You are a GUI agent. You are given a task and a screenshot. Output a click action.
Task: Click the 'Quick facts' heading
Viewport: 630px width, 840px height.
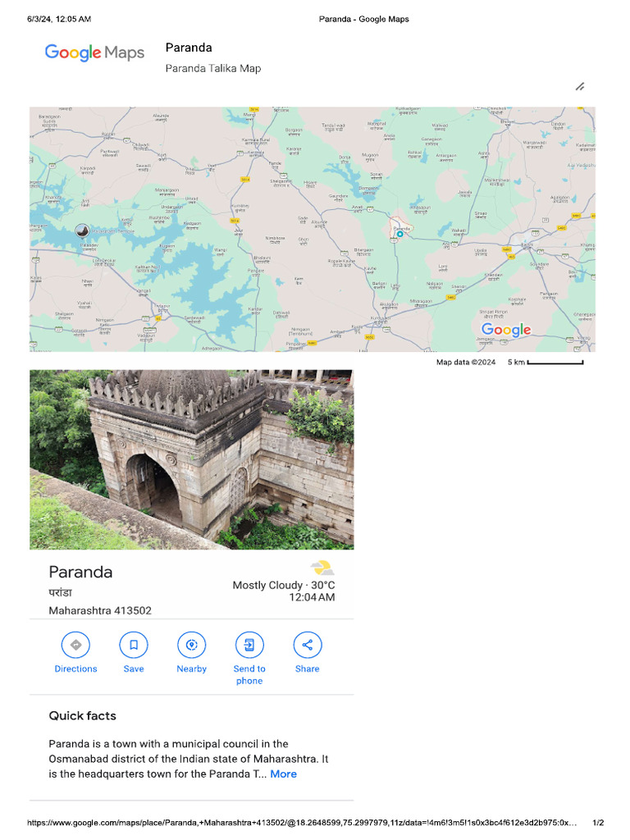point(83,715)
